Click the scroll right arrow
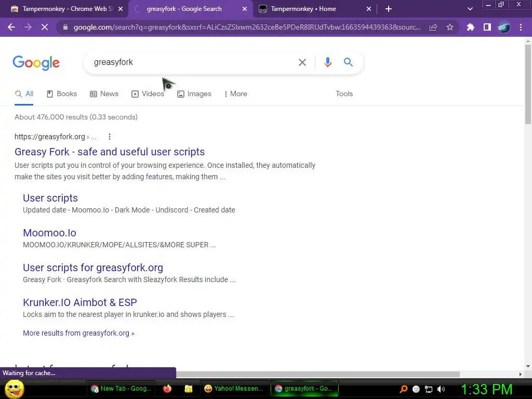 click(520, 374)
